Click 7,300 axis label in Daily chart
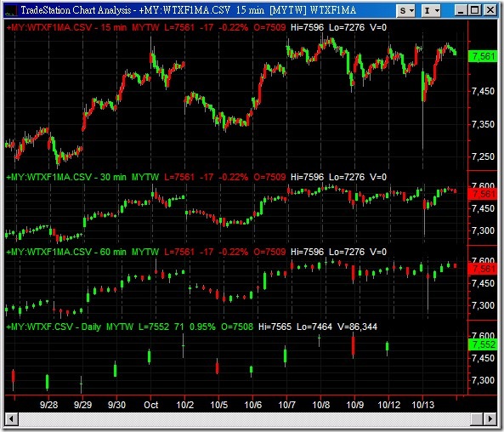 pyautogui.click(x=483, y=380)
